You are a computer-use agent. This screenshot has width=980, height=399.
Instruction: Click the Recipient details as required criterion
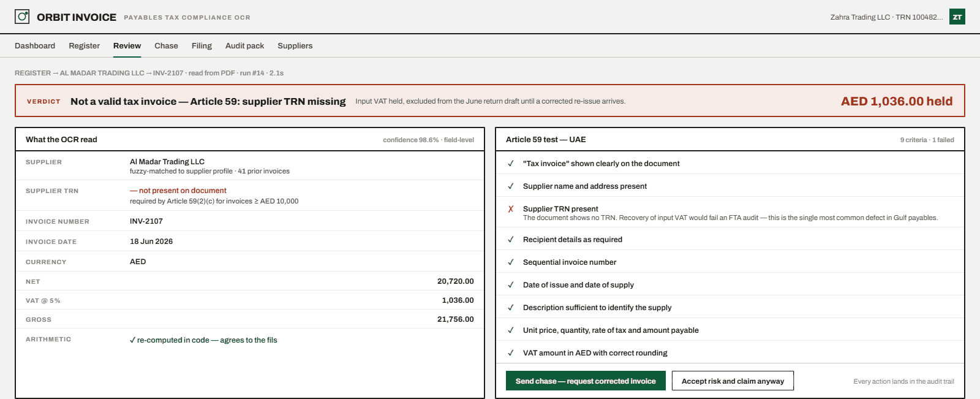click(573, 240)
